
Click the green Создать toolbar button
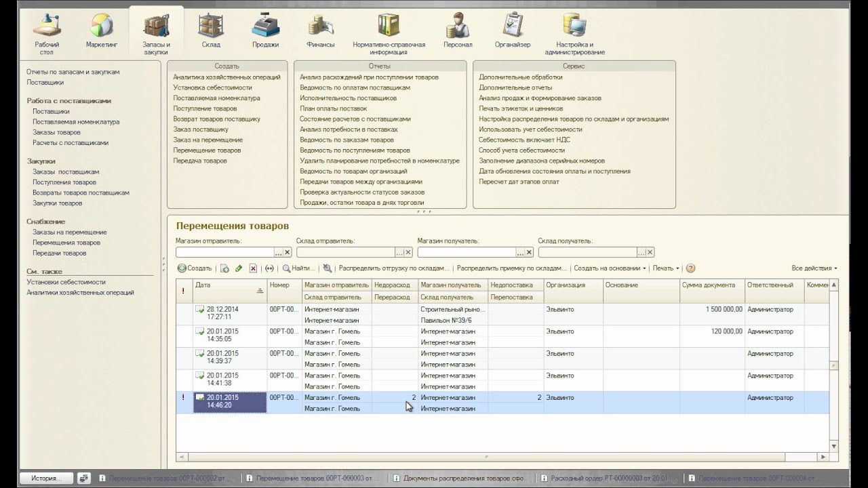(x=195, y=268)
